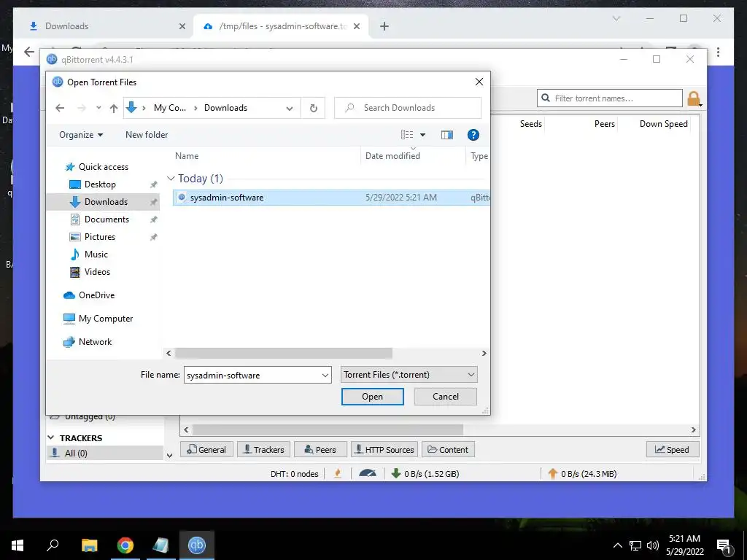Close the /tmp/files browser tab
Image resolution: width=747 pixels, height=560 pixels.
point(356,26)
